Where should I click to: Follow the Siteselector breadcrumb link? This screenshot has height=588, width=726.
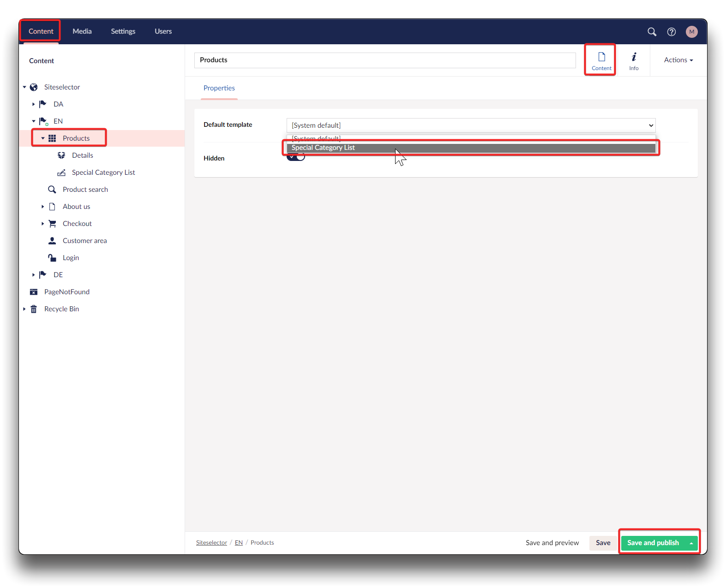point(211,543)
